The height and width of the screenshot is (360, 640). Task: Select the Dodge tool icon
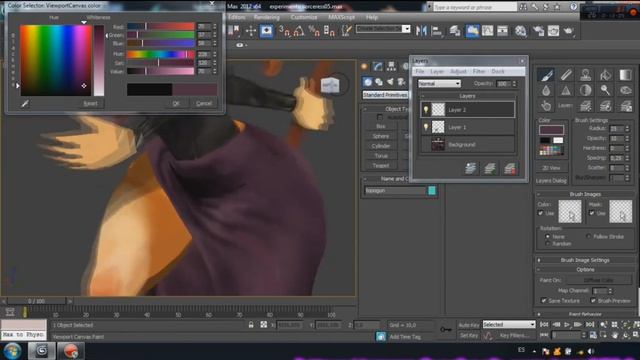606,90
